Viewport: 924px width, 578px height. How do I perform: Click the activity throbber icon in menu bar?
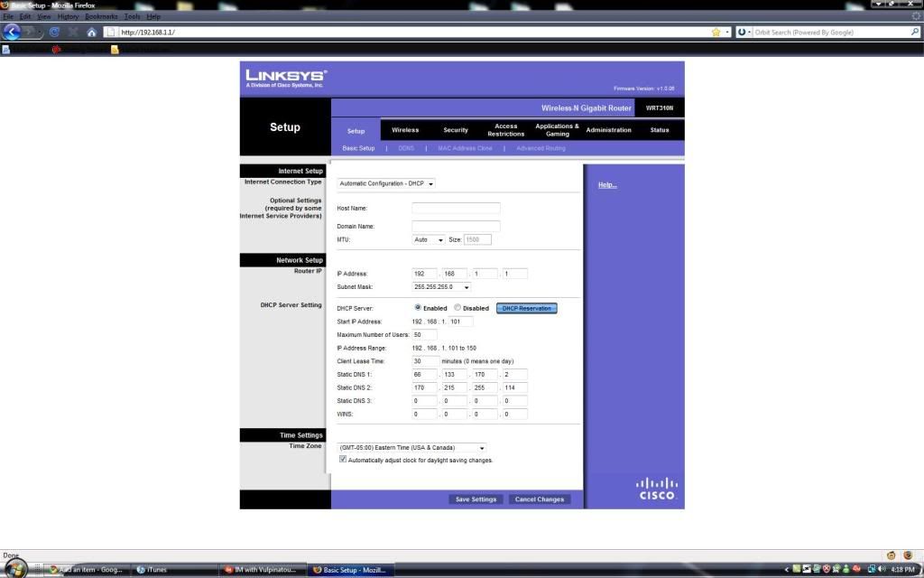(x=917, y=16)
